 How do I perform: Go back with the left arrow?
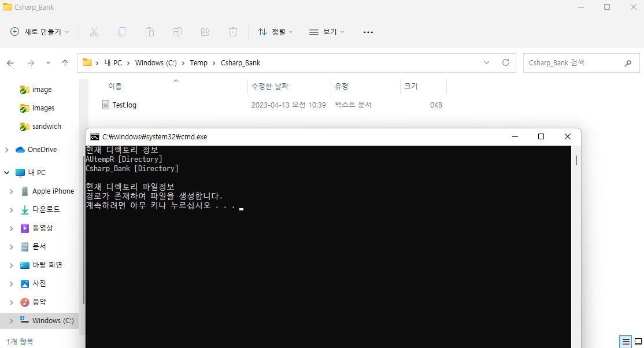10,63
